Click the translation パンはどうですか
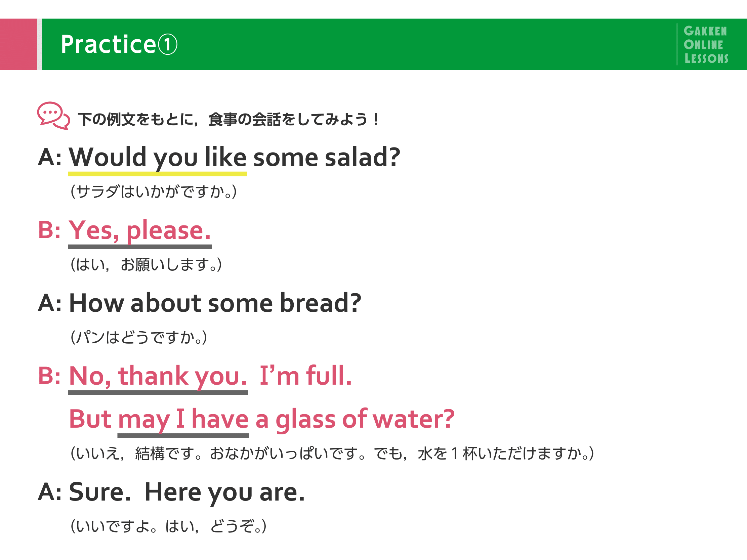This screenshot has height=560, width=747. pos(138,337)
